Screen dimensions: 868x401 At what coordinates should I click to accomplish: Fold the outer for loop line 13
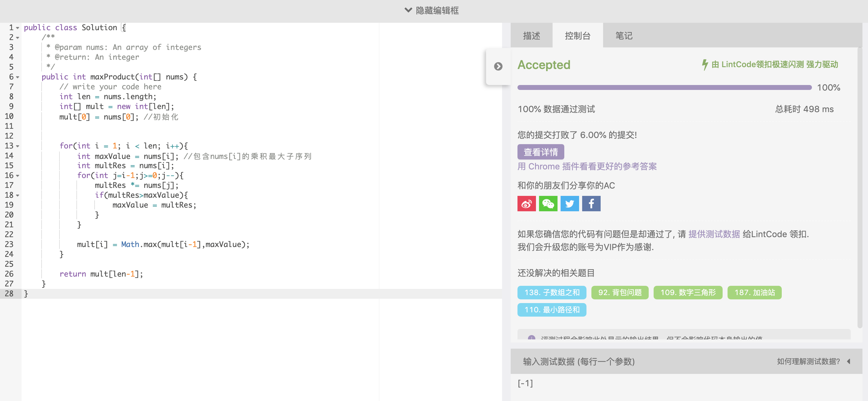pos(18,146)
